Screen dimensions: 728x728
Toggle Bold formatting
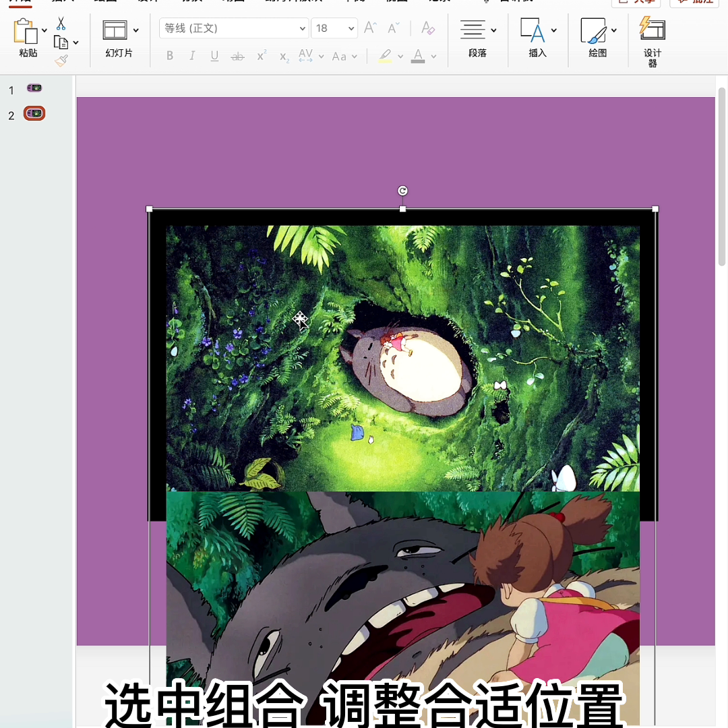(x=170, y=56)
